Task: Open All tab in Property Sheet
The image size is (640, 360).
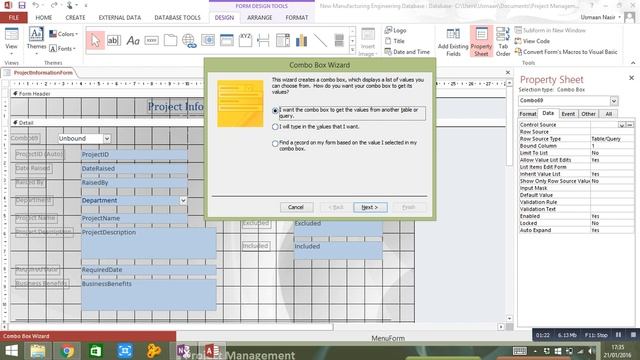Action: point(609,114)
